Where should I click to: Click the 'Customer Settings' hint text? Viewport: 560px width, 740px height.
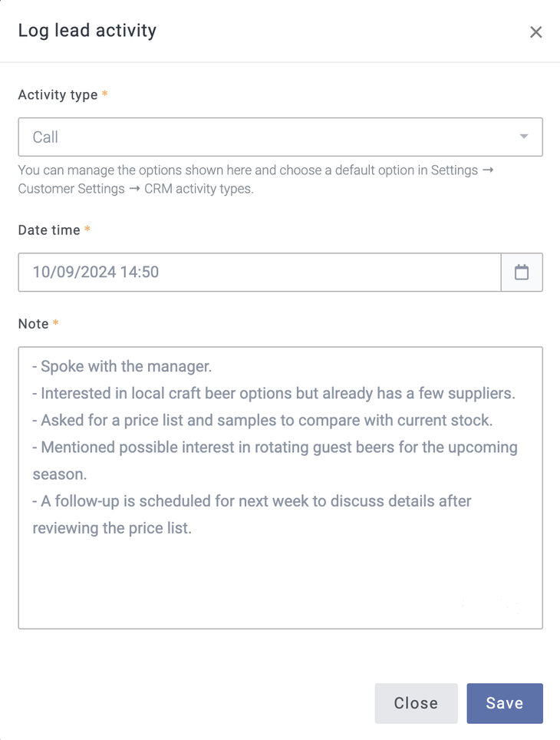click(71, 189)
